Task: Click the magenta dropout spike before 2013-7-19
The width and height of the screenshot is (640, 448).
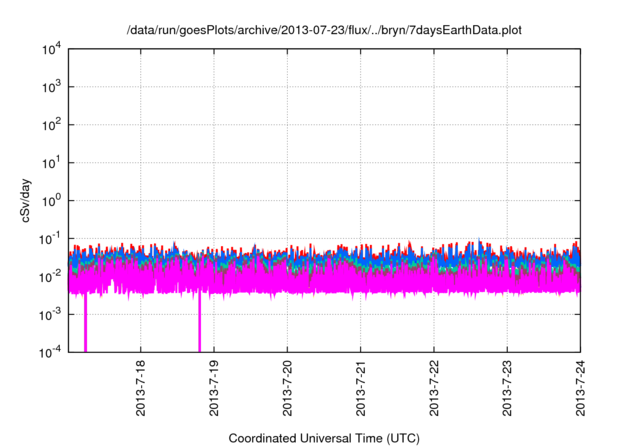Action: tap(200, 322)
